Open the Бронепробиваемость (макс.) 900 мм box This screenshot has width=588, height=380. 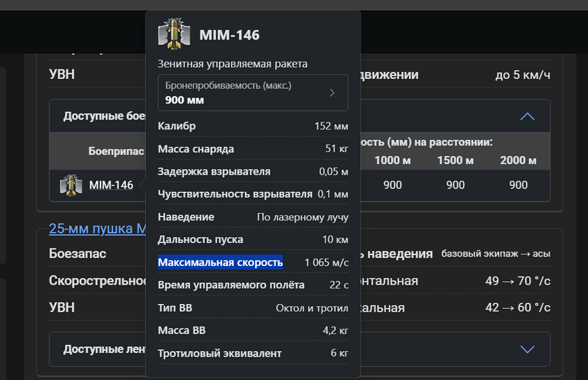[x=253, y=93]
